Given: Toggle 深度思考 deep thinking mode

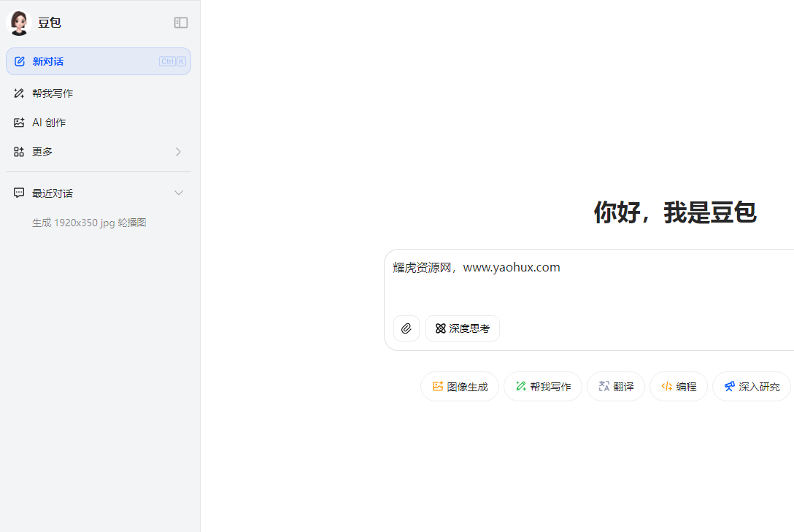Looking at the screenshot, I should (x=463, y=328).
